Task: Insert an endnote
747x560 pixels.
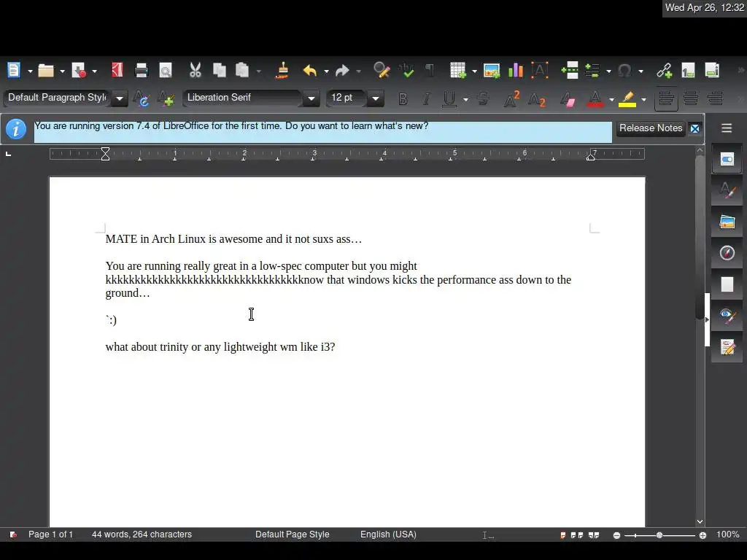Action: click(x=712, y=71)
